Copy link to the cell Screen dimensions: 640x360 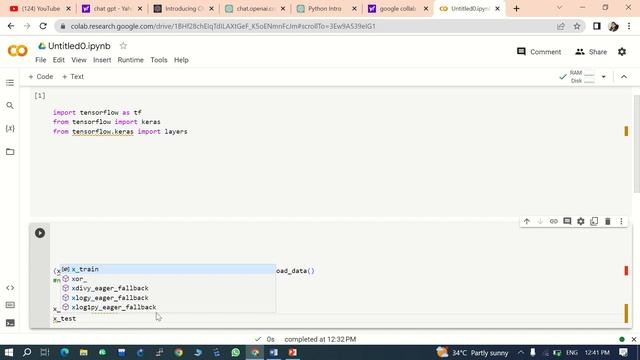point(553,221)
